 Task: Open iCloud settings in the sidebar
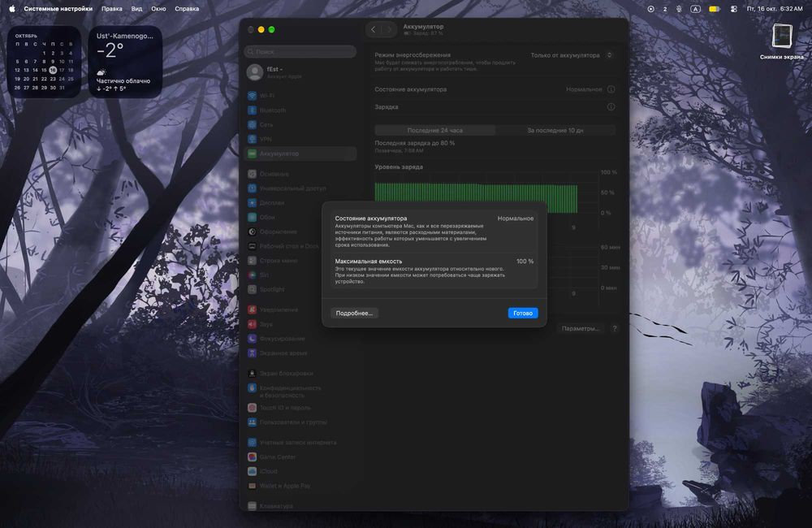click(x=300, y=471)
